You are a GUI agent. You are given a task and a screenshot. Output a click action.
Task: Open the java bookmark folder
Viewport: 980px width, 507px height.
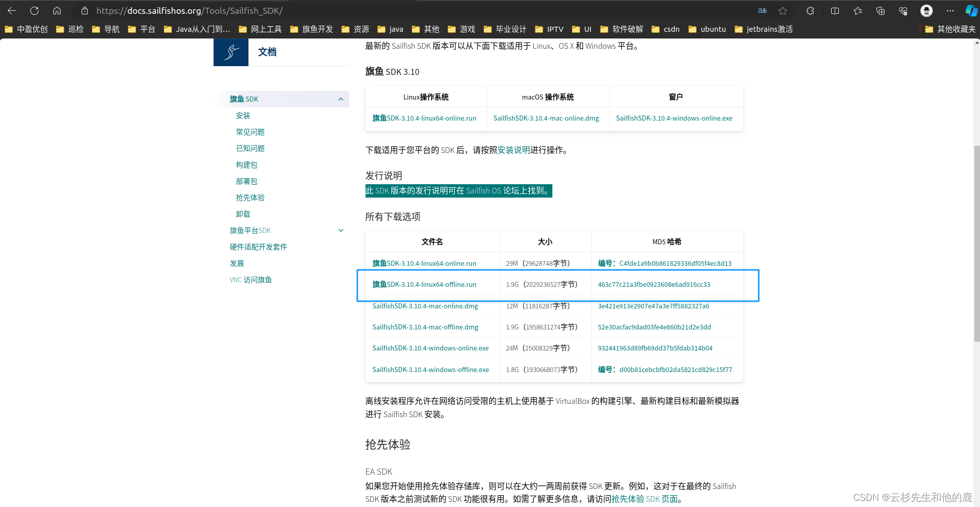pos(390,29)
